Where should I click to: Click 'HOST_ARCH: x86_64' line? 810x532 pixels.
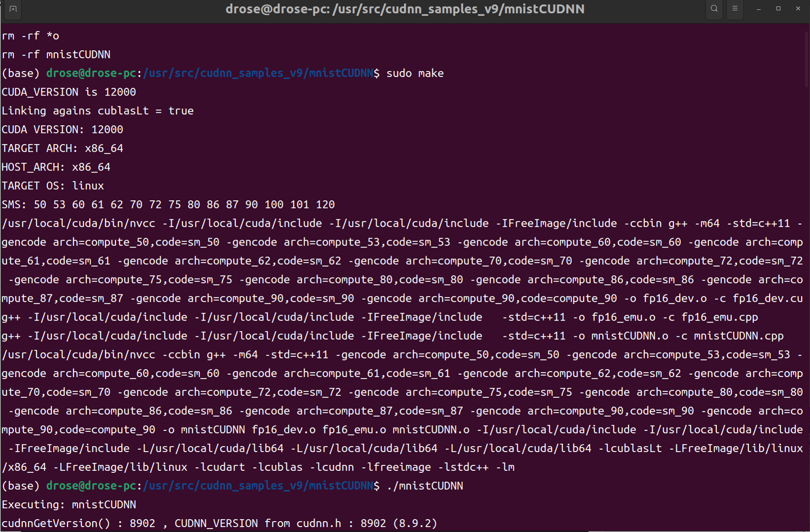coord(56,167)
